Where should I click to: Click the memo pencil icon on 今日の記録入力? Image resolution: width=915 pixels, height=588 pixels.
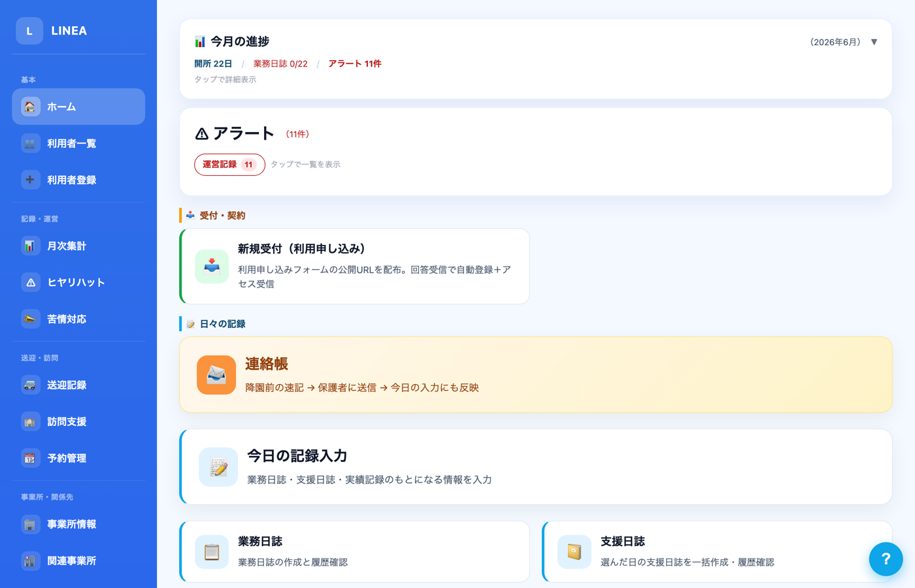click(218, 467)
